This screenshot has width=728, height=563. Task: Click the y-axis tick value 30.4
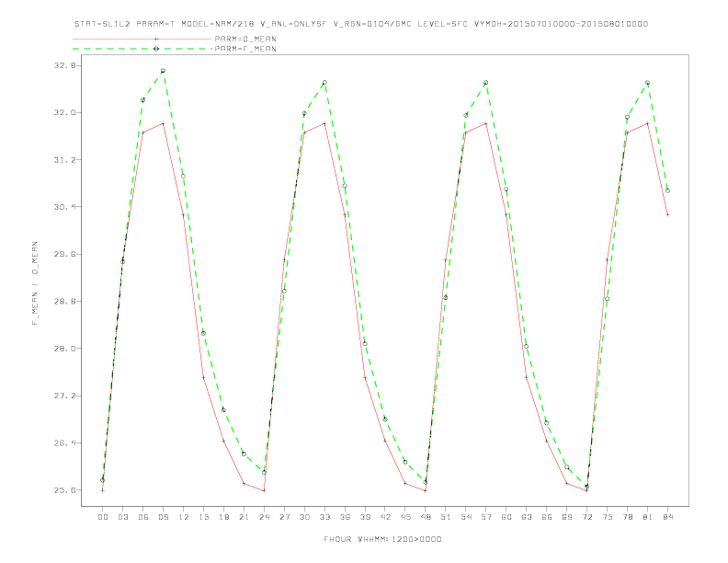click(x=64, y=207)
